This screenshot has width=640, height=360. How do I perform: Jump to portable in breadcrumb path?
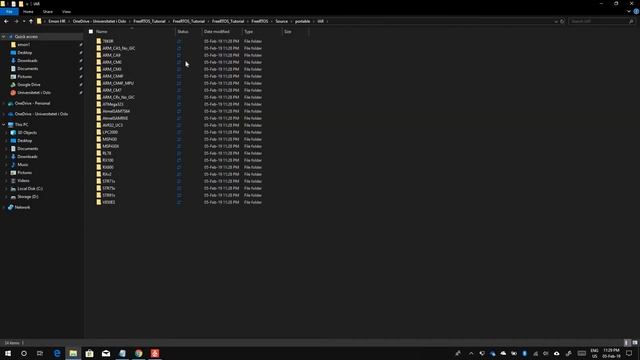302,21
